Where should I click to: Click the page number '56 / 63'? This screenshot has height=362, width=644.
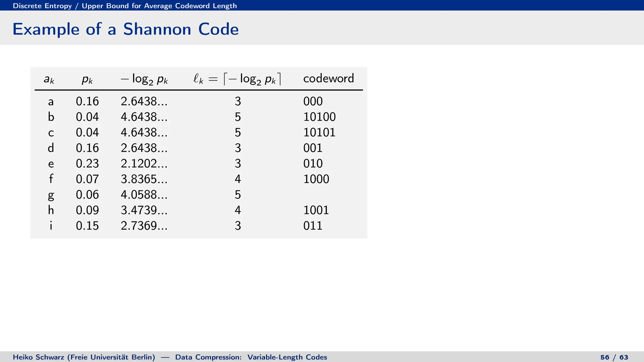point(614,357)
